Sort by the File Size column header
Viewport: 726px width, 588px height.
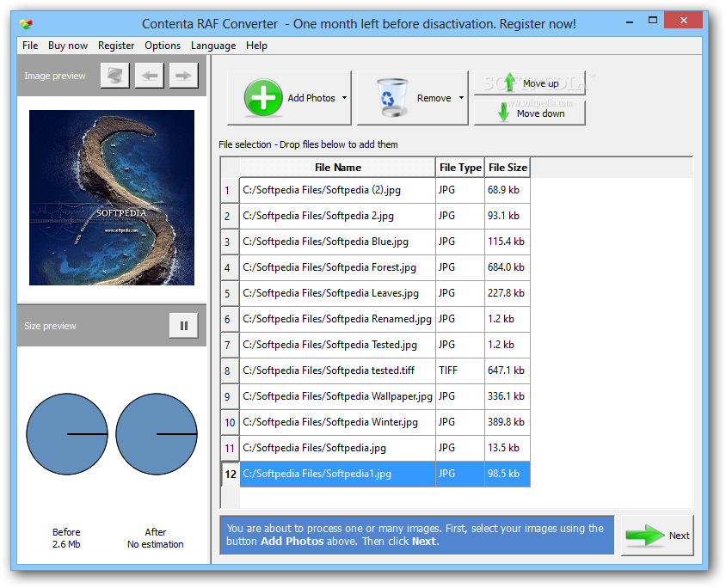[x=508, y=168]
